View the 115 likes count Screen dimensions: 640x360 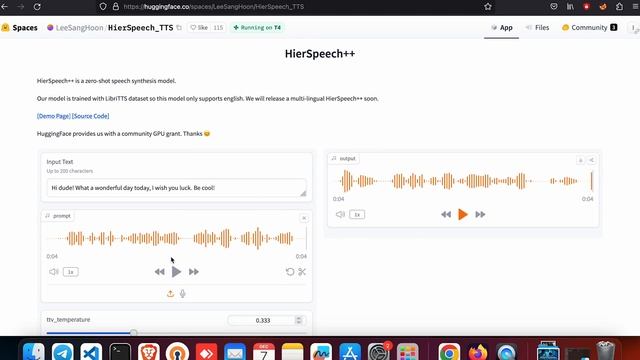coord(218,27)
